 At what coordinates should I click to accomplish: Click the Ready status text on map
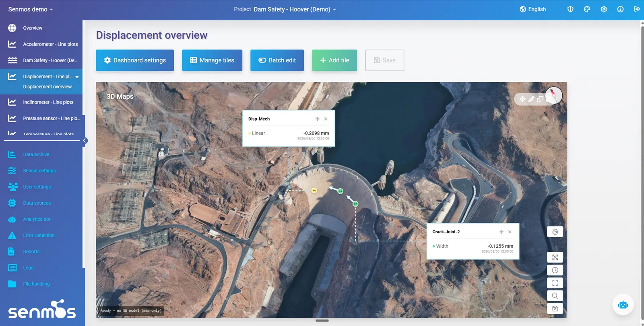tap(131, 311)
